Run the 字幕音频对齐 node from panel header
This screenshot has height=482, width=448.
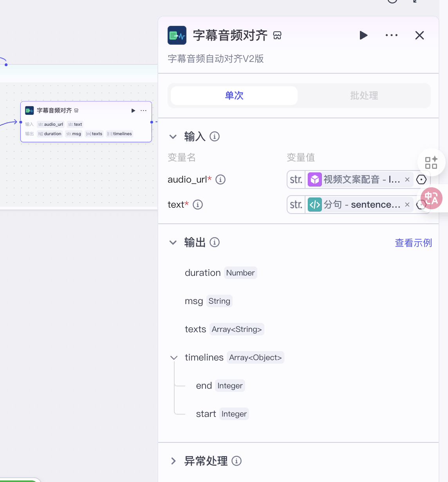tap(363, 36)
